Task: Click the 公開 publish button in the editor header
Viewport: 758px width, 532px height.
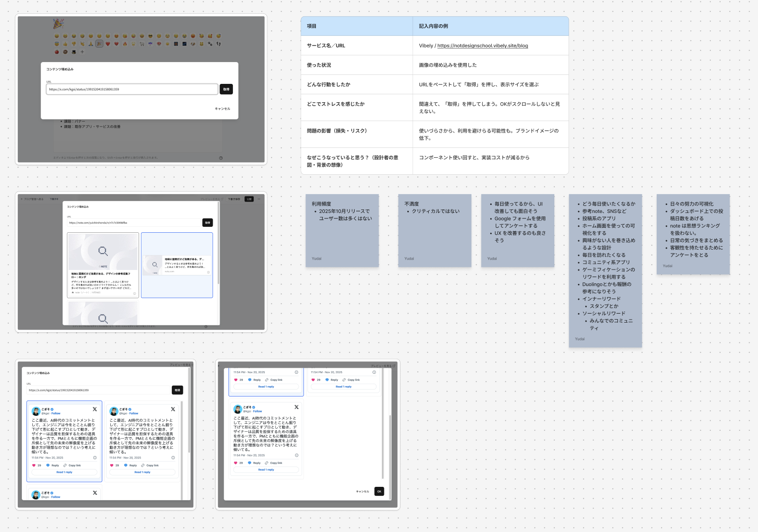Action: (x=249, y=199)
